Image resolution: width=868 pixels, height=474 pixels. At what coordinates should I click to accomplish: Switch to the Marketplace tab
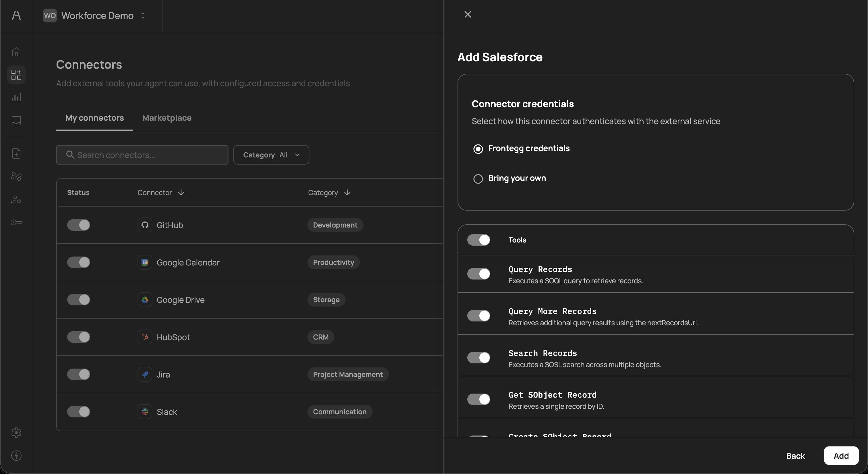point(166,118)
